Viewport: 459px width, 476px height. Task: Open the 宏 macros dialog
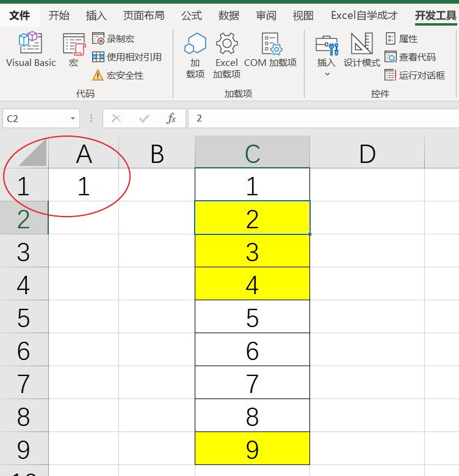pos(74,50)
